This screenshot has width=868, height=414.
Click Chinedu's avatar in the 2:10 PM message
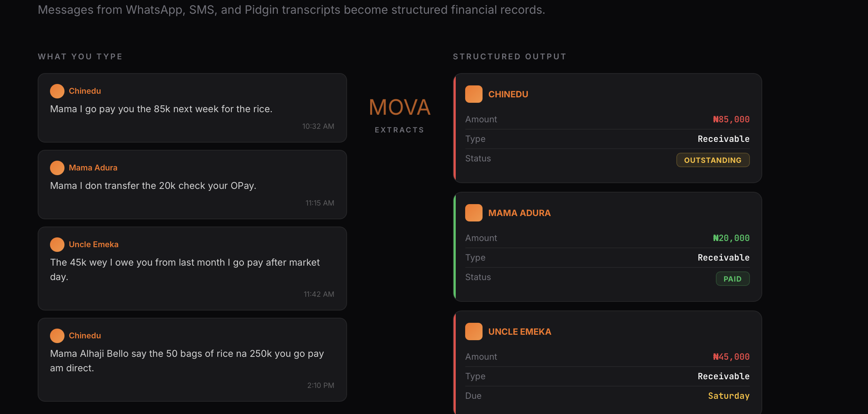pyautogui.click(x=57, y=336)
